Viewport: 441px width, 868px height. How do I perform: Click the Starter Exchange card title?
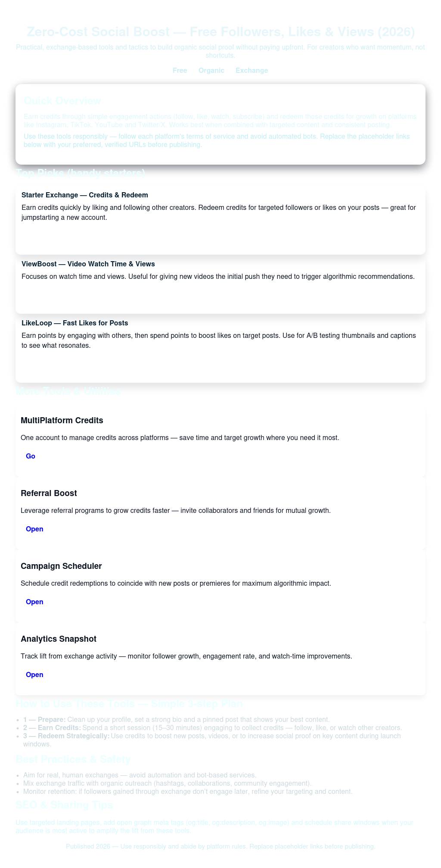(x=84, y=195)
